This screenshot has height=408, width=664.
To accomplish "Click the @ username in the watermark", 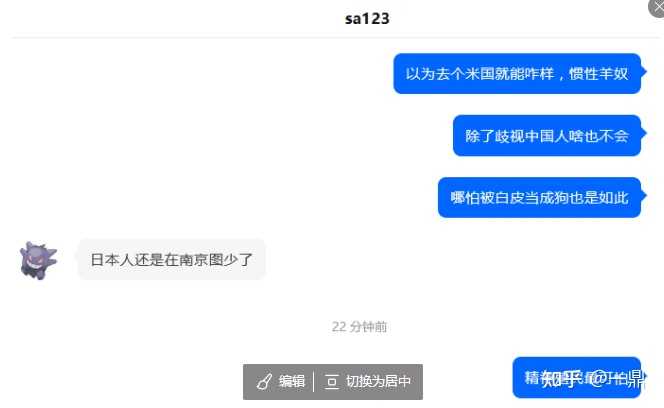I will point(617,378).
